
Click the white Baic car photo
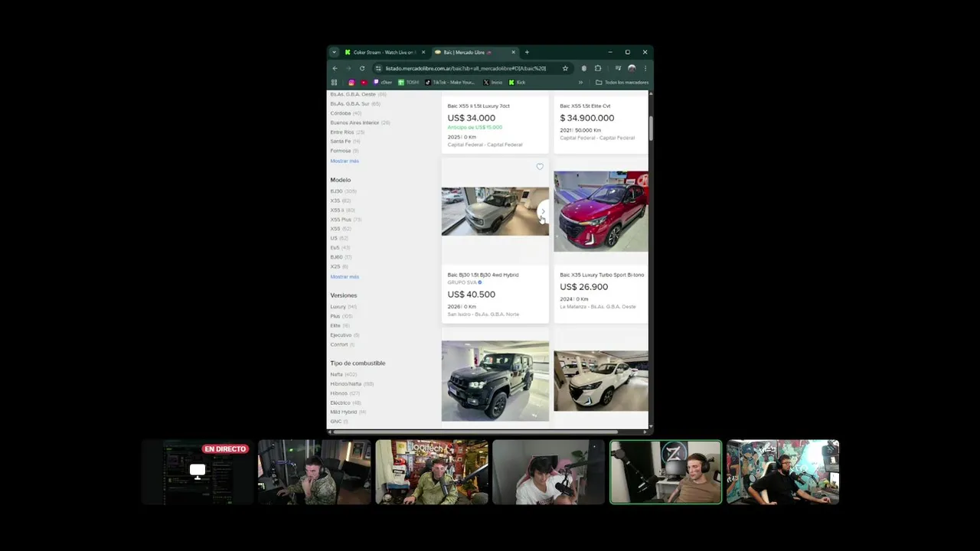coord(601,381)
